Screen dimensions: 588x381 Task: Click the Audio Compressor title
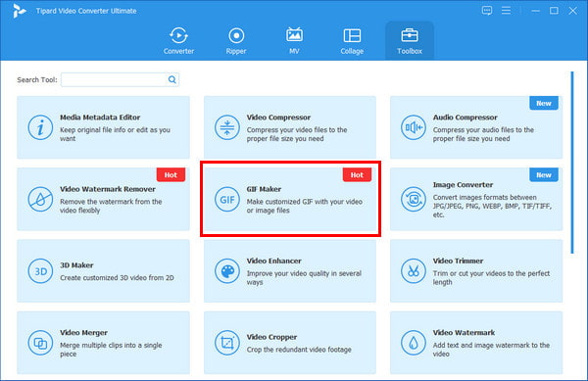point(465,118)
